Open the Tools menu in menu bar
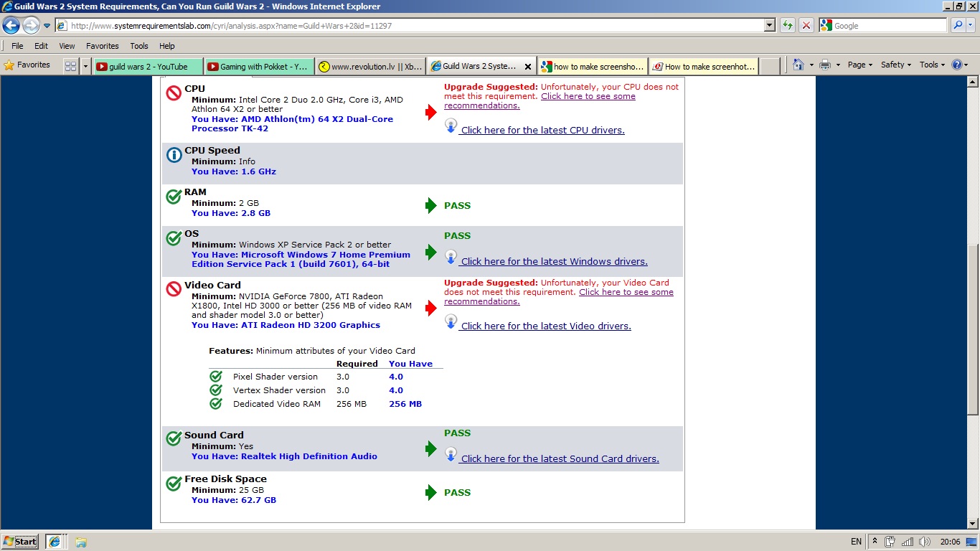The width and height of the screenshot is (980, 551). pyautogui.click(x=139, y=46)
